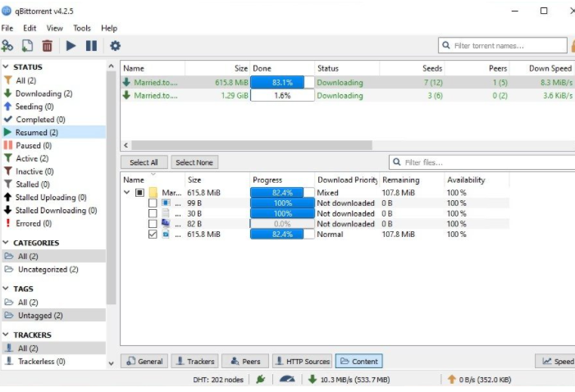Open the Edit menu
575x392 pixels.
click(30, 28)
